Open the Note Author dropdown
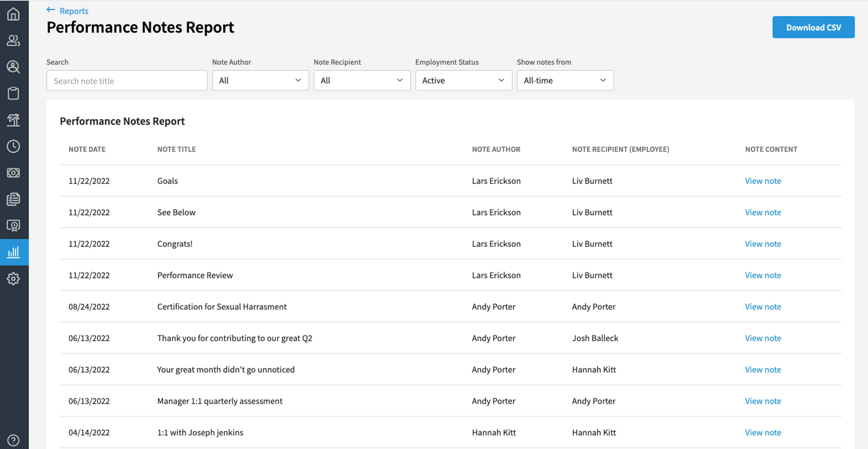868x449 pixels. 260,80
